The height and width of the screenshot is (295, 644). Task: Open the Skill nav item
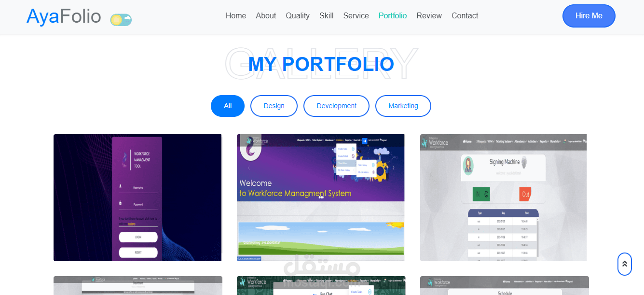click(x=327, y=15)
